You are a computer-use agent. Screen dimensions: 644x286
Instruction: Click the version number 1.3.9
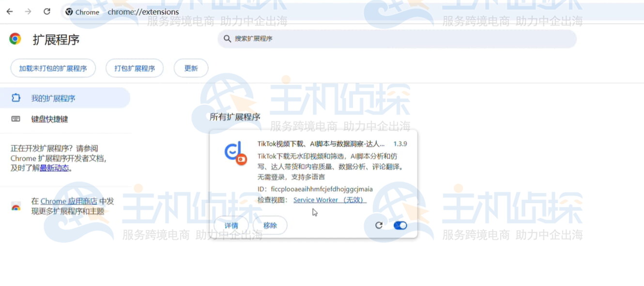400,144
